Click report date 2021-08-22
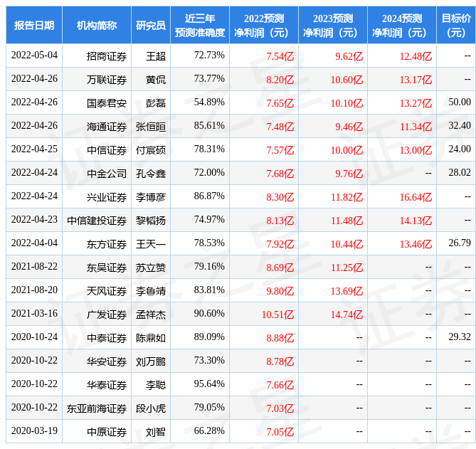Viewport: 476px width, 449px height. [x=34, y=266]
